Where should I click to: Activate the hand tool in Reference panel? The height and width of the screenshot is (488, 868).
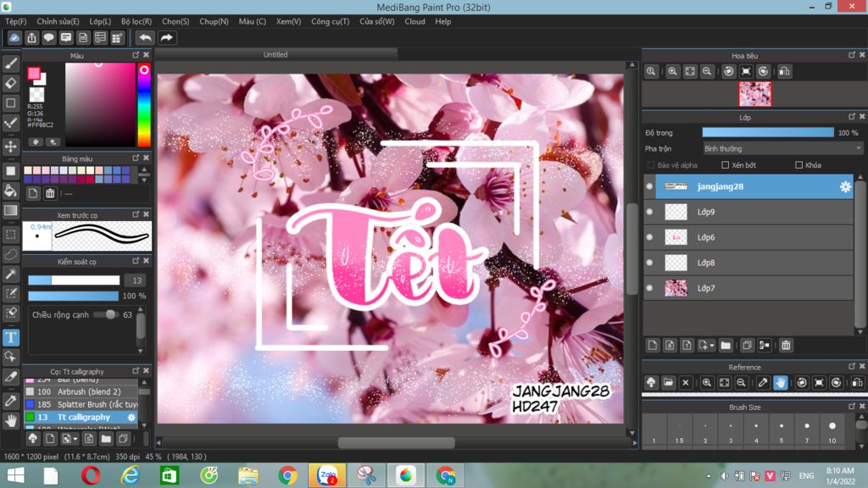780,382
